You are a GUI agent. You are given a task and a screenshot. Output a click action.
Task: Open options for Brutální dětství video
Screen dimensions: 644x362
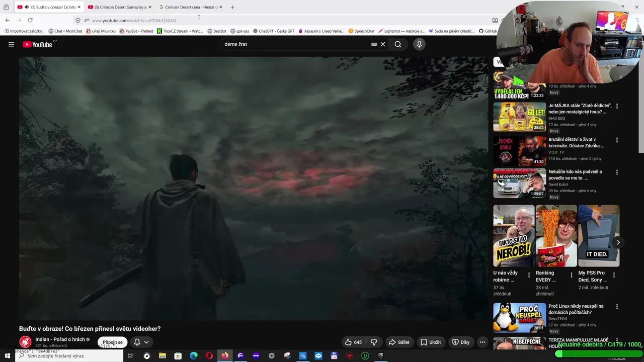pos(617,140)
